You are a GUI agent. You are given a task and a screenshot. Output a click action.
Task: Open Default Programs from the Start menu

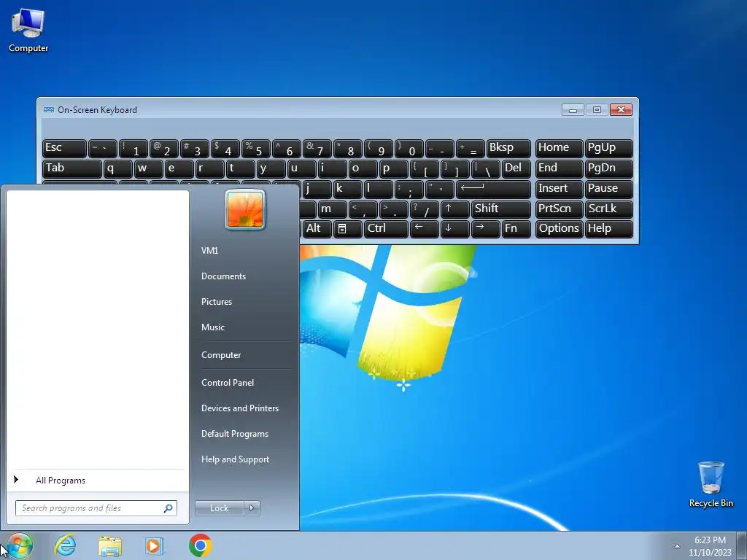[235, 434]
